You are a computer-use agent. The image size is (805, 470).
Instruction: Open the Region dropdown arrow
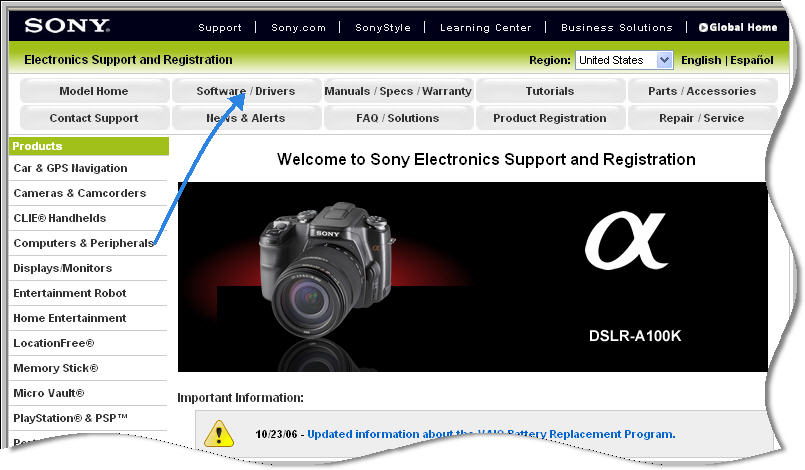(x=664, y=60)
